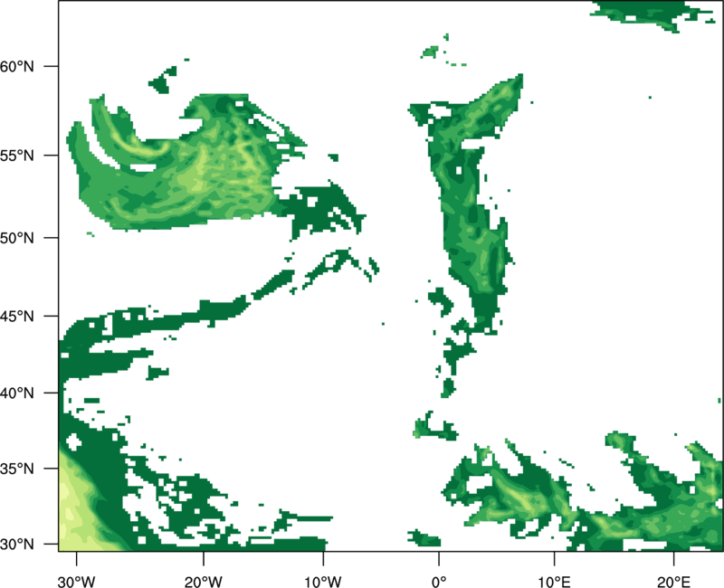Click the 20°W longitude label
The height and width of the screenshot is (588, 724).
pyautogui.click(x=203, y=582)
